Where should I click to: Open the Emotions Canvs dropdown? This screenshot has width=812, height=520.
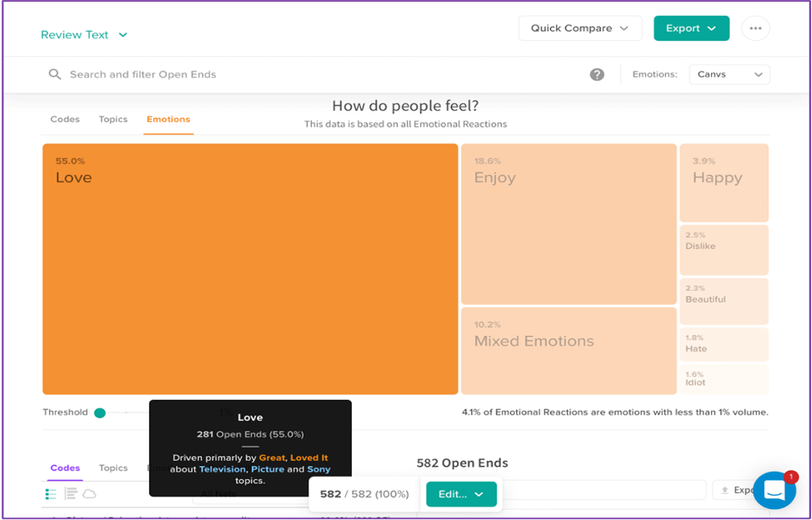pyautogui.click(x=729, y=74)
